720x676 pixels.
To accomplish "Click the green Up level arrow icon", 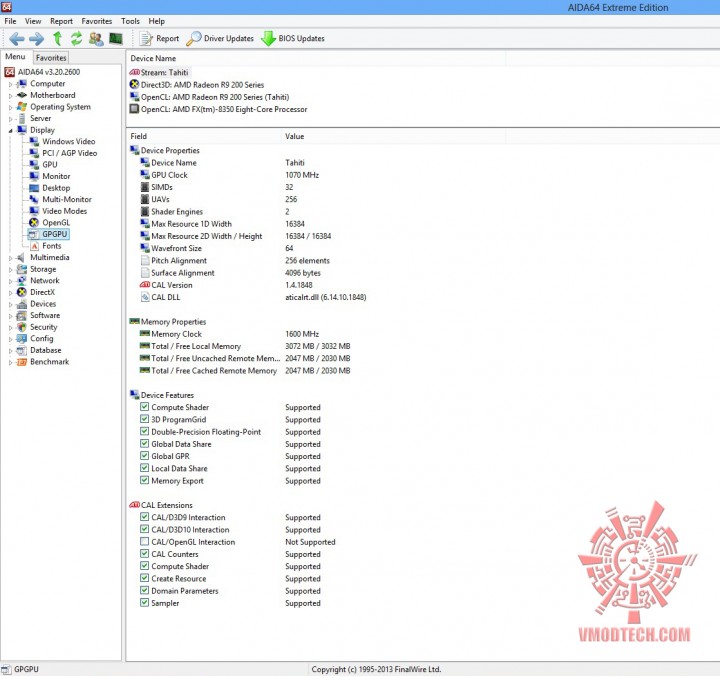I will (57, 39).
